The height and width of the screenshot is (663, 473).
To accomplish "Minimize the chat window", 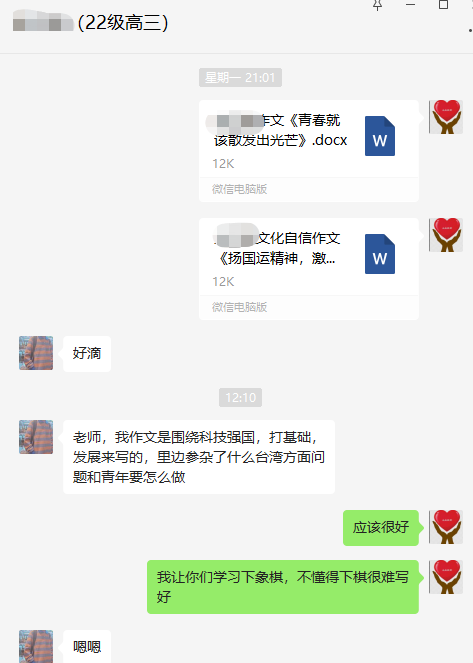I will point(410,5).
